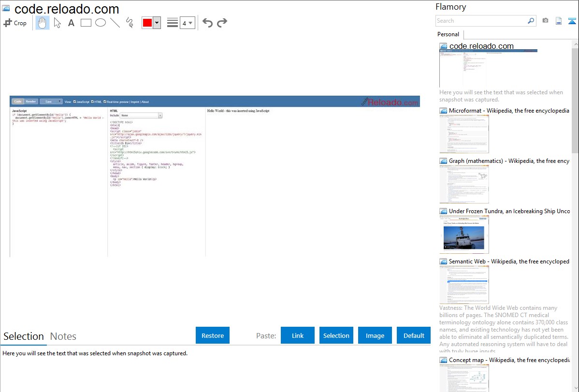
Task: Click the Graph (mathematics) - Wikipedia title
Action: tap(509, 161)
